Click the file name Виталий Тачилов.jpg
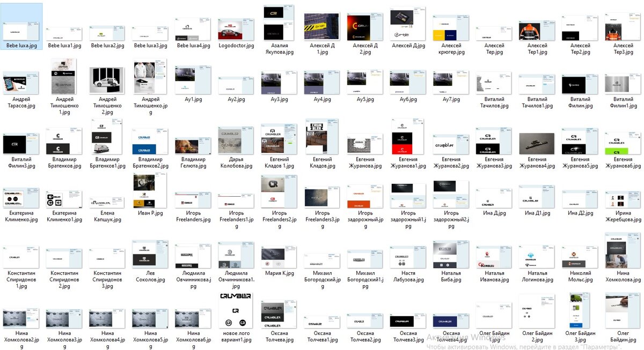 (494, 102)
